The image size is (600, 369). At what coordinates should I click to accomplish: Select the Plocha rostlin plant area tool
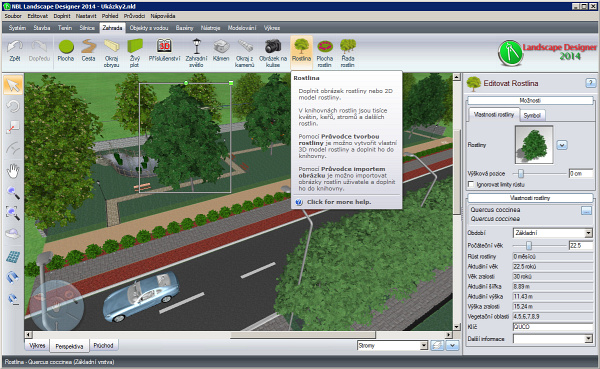324,53
